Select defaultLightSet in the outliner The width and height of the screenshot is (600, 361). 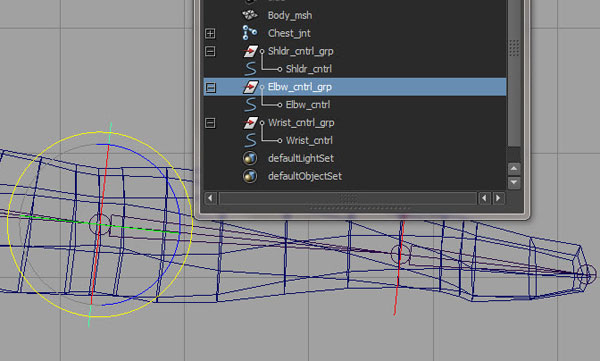click(301, 158)
